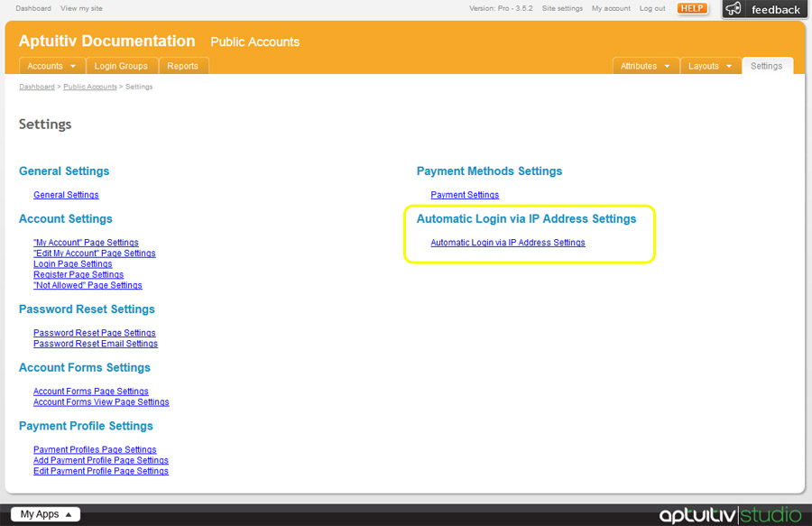
Task: Click Dashboard breadcrumb link
Action: [37, 87]
